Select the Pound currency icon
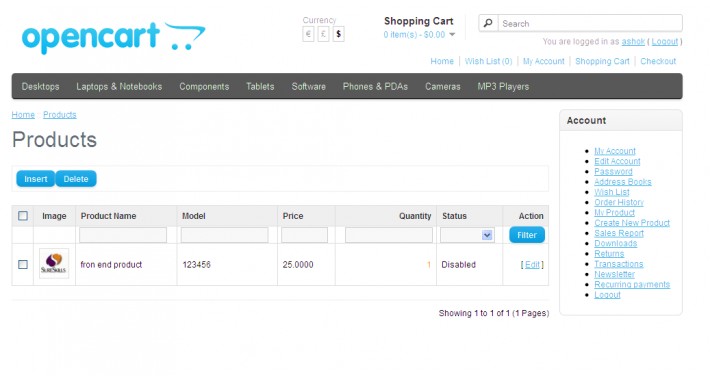Viewport: 710px width, 380px height. (323, 34)
